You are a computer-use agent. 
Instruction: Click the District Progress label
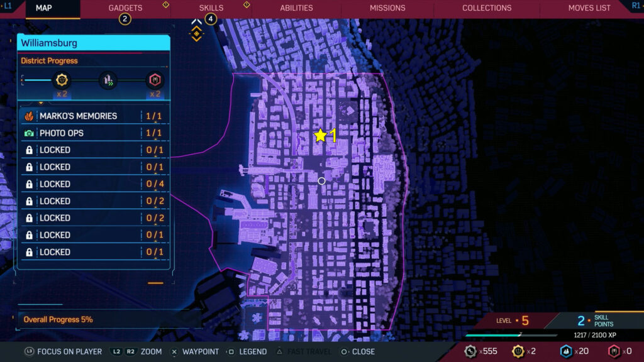pyautogui.click(x=49, y=61)
